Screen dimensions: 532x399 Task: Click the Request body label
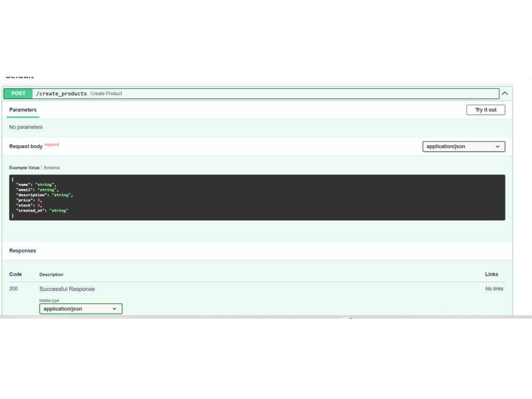click(26, 146)
